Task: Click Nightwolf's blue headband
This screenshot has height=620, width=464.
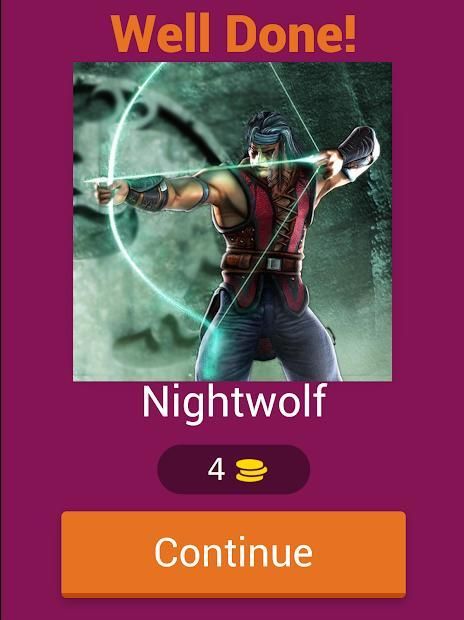Action: tap(264, 137)
